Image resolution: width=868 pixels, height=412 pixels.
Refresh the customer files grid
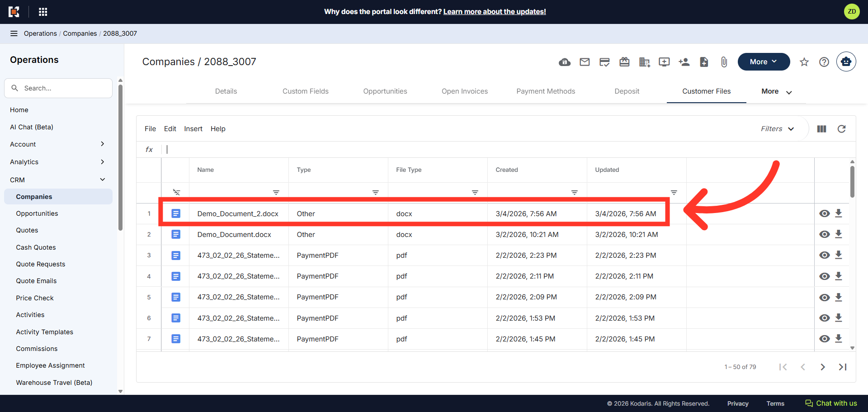tap(842, 129)
